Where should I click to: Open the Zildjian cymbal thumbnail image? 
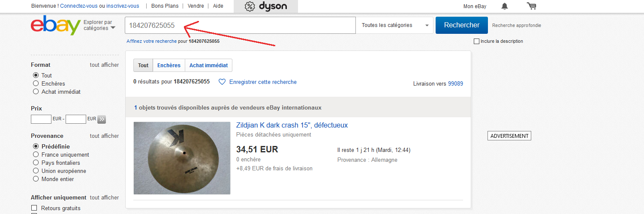tap(182, 158)
